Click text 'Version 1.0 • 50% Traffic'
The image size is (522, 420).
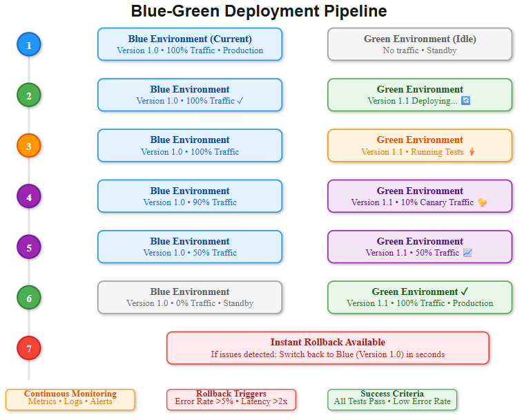190,253
